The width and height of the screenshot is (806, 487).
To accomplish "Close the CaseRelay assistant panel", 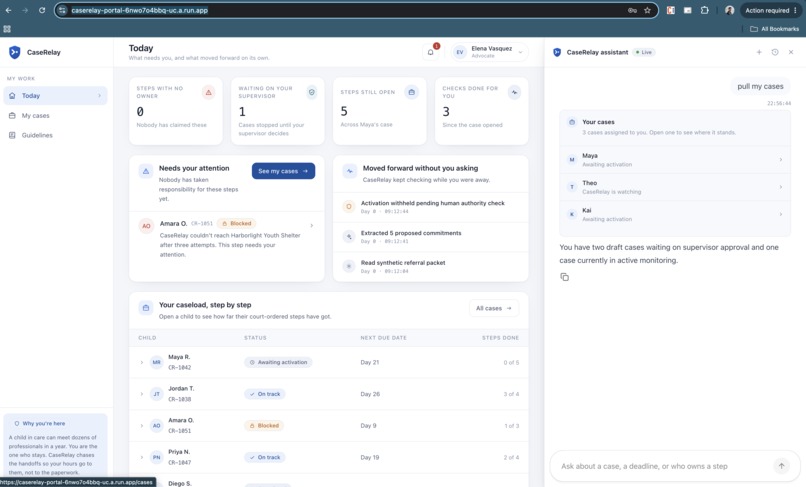I will coord(791,52).
